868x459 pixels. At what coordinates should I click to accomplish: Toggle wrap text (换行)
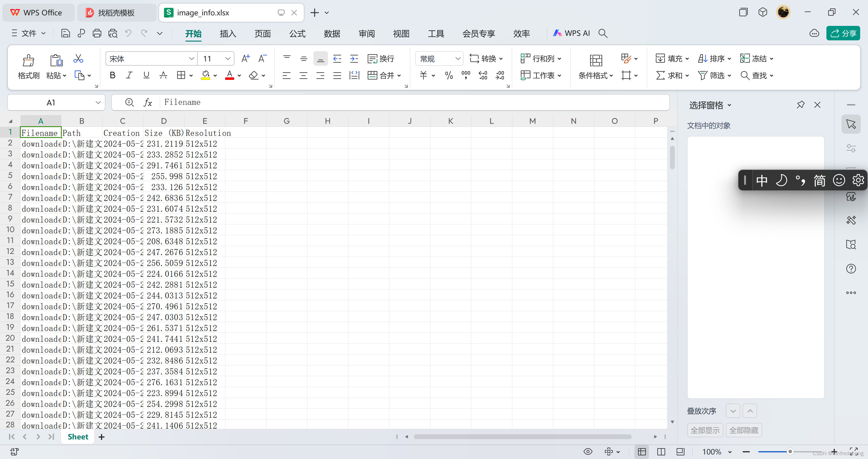(381, 59)
